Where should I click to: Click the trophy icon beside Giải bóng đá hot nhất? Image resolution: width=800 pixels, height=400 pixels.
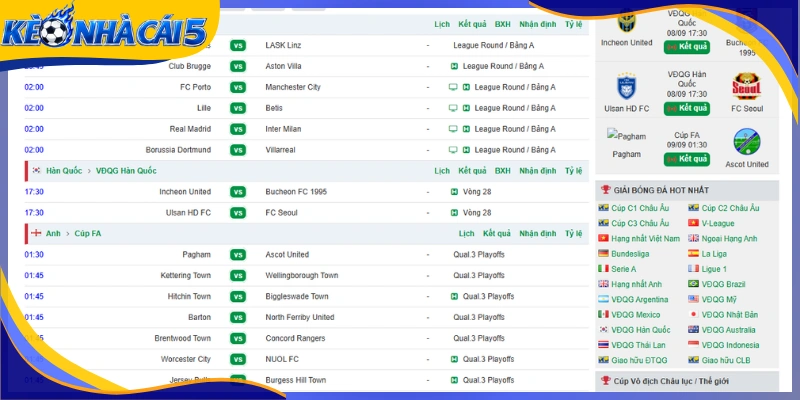(606, 190)
